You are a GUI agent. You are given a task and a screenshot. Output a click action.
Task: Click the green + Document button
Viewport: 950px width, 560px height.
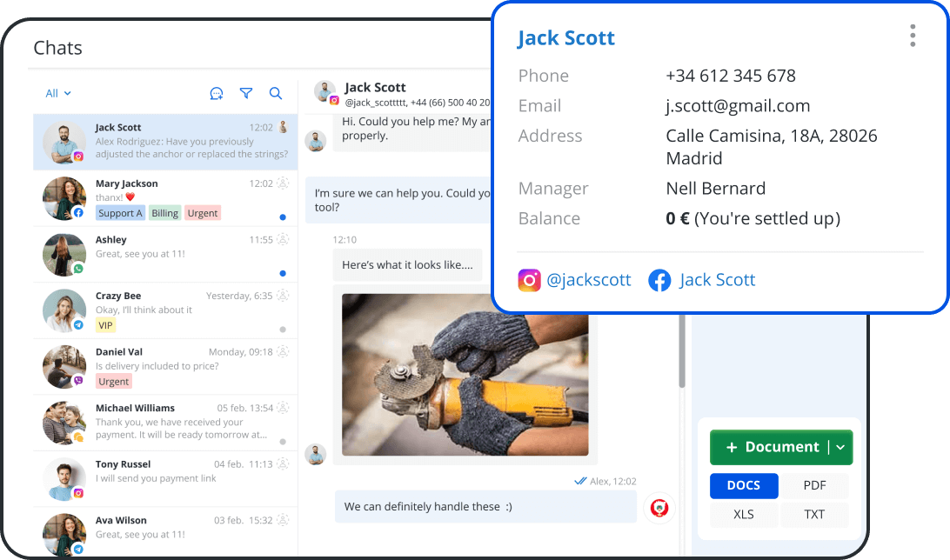click(x=771, y=447)
